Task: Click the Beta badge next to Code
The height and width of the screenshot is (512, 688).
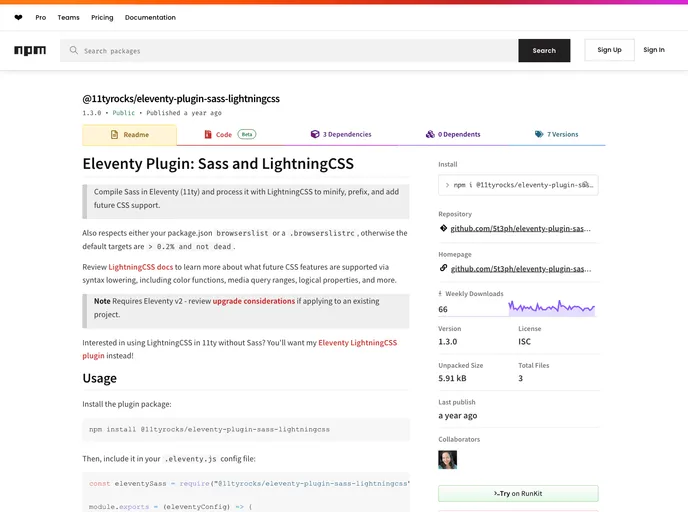Action: point(247,134)
